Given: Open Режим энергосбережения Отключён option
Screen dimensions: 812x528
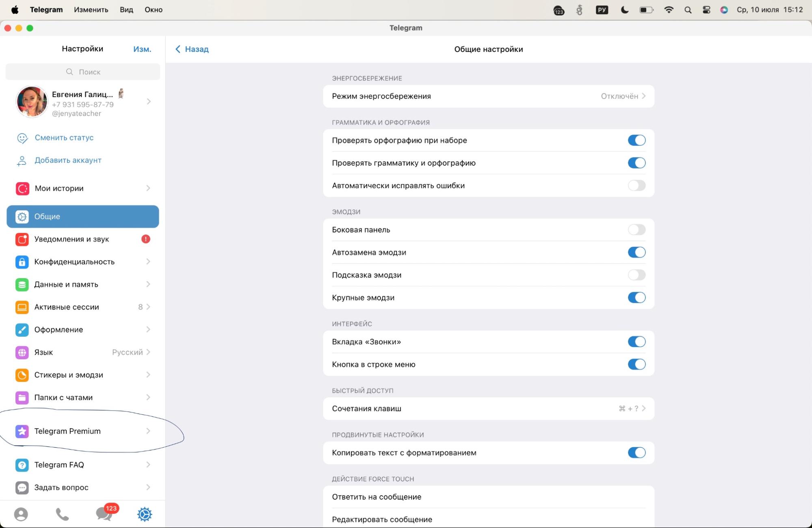Looking at the screenshot, I should (x=489, y=96).
